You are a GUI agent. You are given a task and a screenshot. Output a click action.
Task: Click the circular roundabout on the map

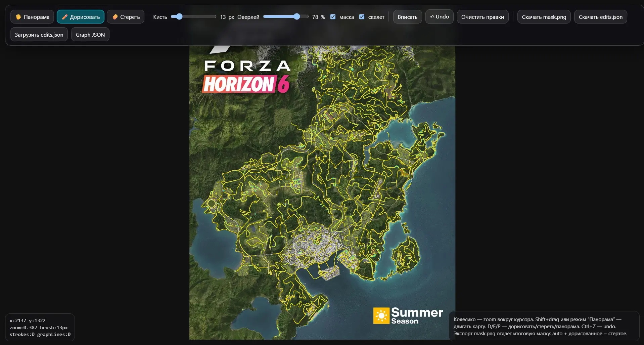(x=212, y=203)
